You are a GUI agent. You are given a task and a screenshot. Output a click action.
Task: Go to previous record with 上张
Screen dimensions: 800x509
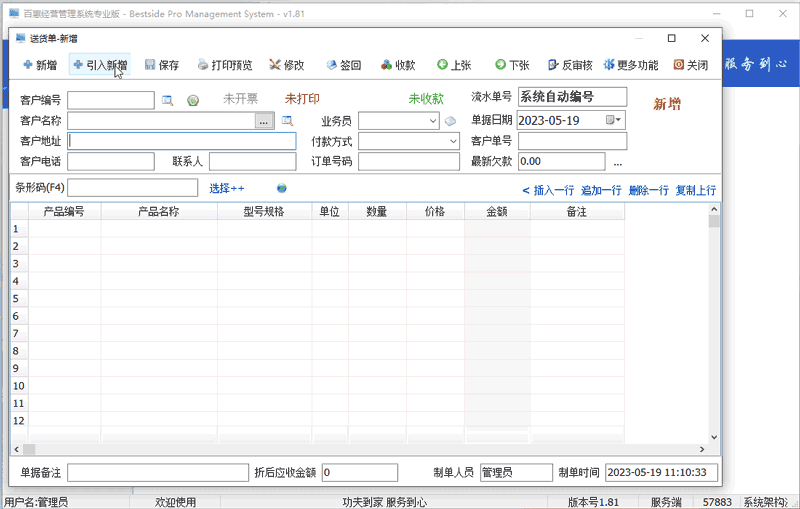pyautogui.click(x=454, y=65)
